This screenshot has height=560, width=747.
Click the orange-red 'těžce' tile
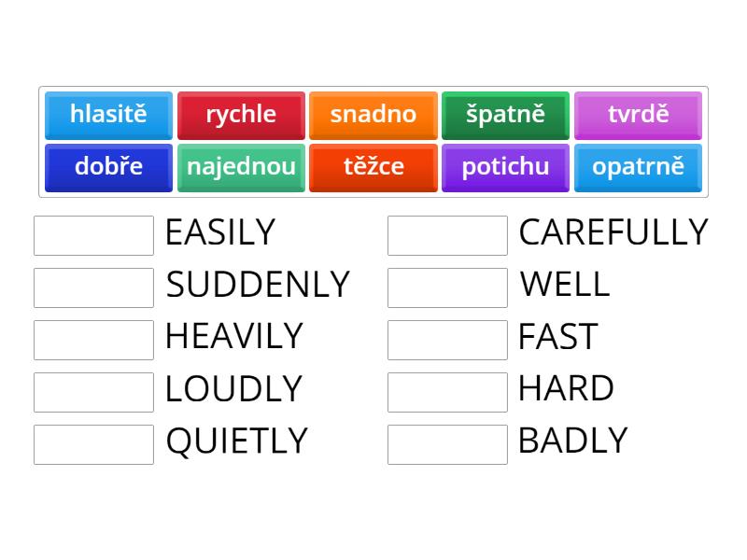pos(373,167)
